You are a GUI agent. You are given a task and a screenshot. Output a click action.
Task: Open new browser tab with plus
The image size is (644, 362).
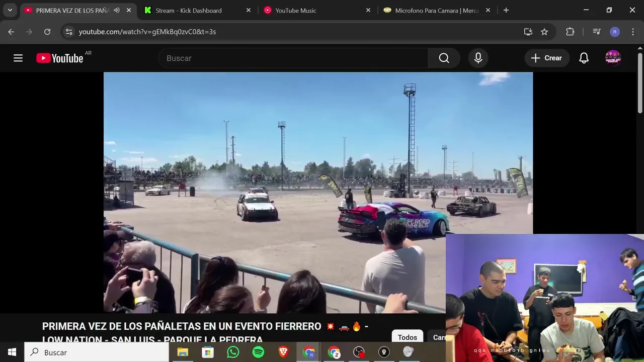[506, 10]
